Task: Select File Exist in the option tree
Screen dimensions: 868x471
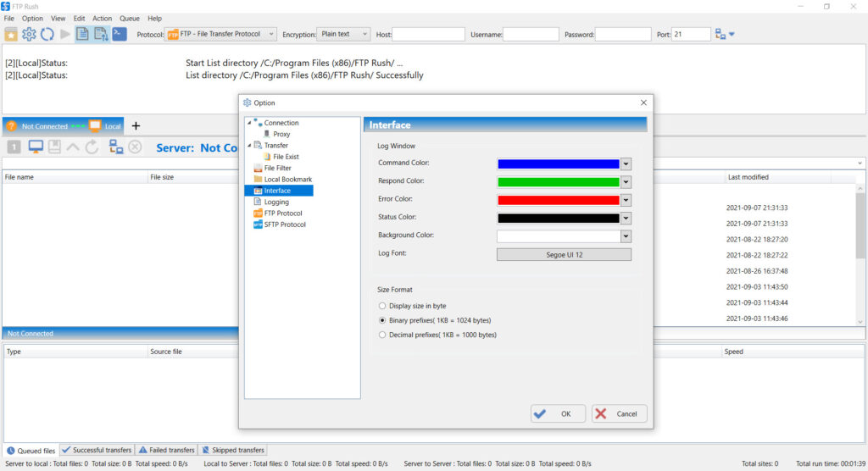Action: click(286, 157)
